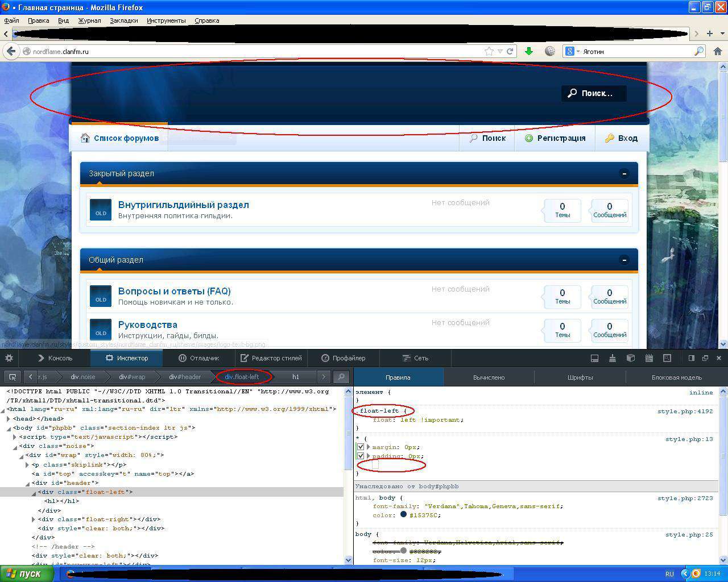Expand the p class skiplink node
The image size is (728, 582).
[27, 464]
